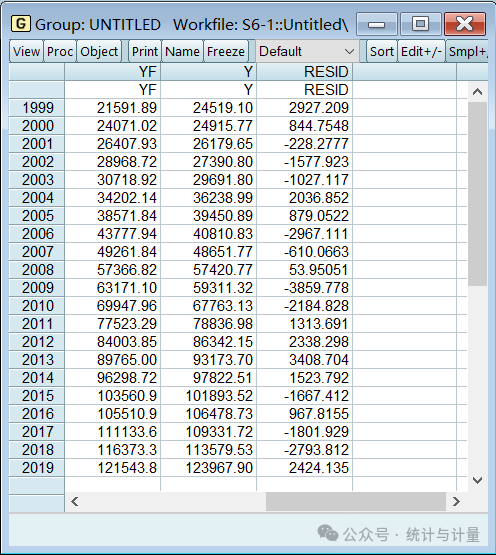Click the horizontal scrollbar left arrow
The width and height of the screenshot is (496, 555).
[74, 502]
